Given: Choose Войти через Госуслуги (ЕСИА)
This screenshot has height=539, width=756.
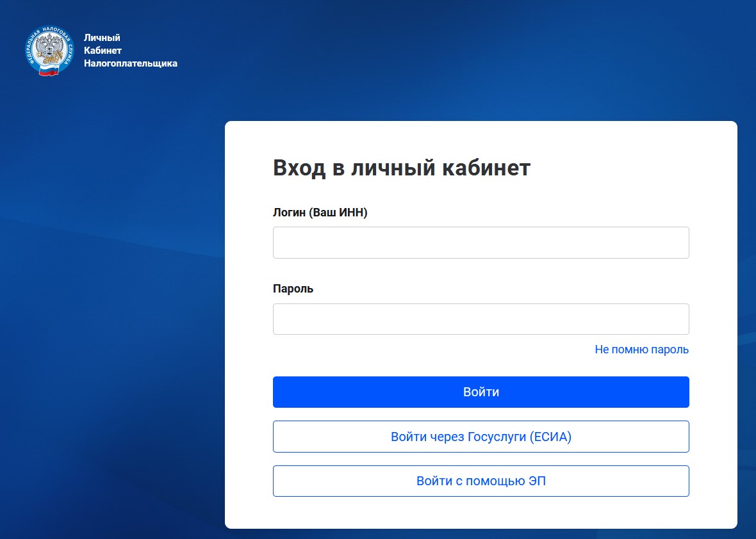Looking at the screenshot, I should coord(481,437).
